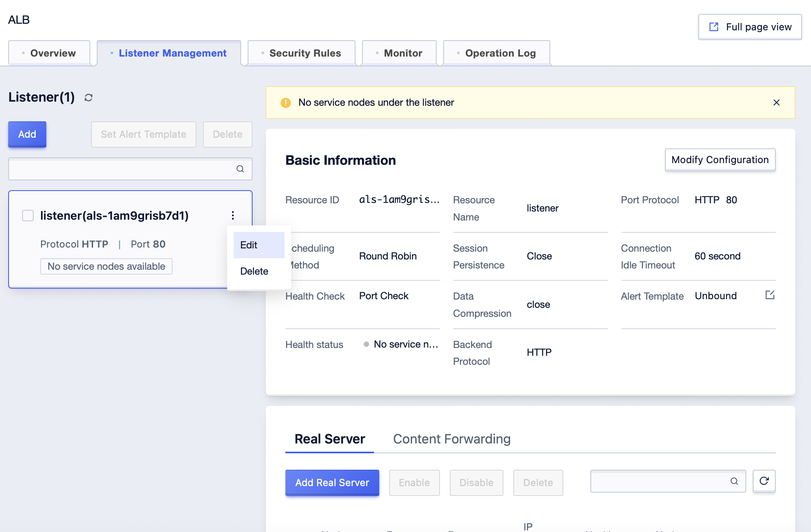Viewport: 811px width, 532px height.
Task: Click the listener search magnifier icon
Action: click(x=240, y=169)
